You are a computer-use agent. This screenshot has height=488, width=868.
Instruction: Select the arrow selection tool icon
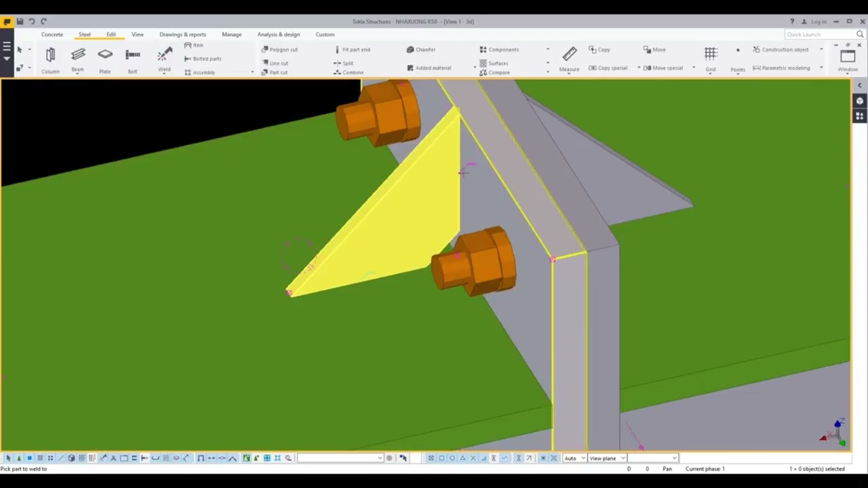(x=19, y=49)
